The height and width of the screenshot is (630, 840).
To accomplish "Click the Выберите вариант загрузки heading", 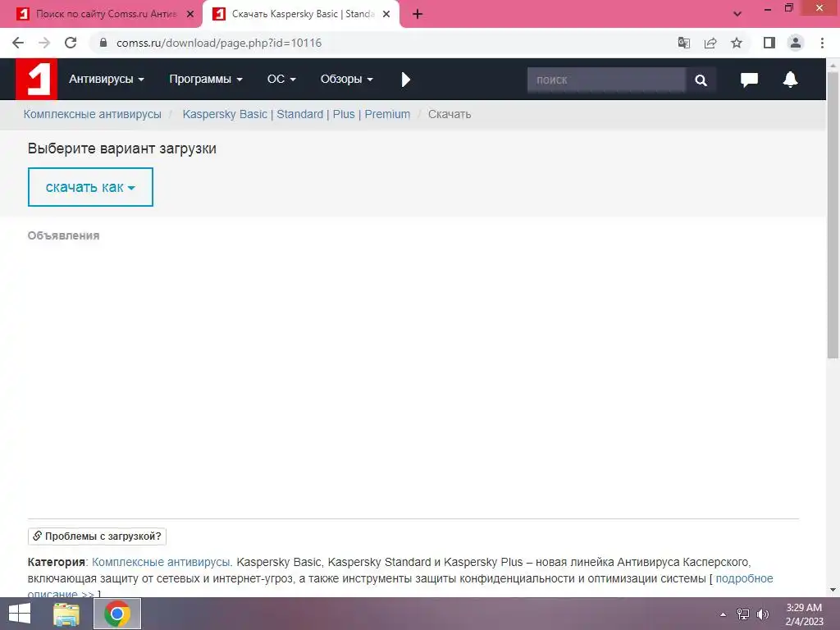I will pyautogui.click(x=122, y=148).
